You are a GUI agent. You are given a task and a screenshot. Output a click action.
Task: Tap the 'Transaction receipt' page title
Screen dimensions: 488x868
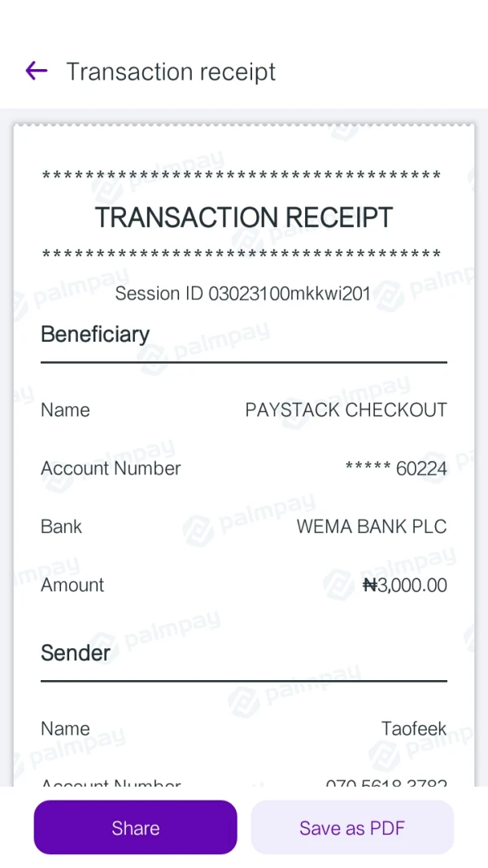171,72
